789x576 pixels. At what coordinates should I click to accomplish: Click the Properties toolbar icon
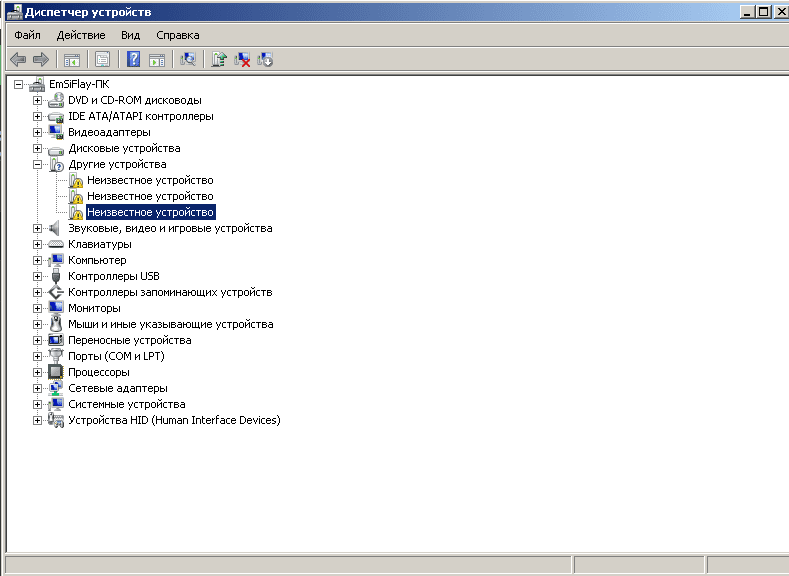click(x=102, y=60)
